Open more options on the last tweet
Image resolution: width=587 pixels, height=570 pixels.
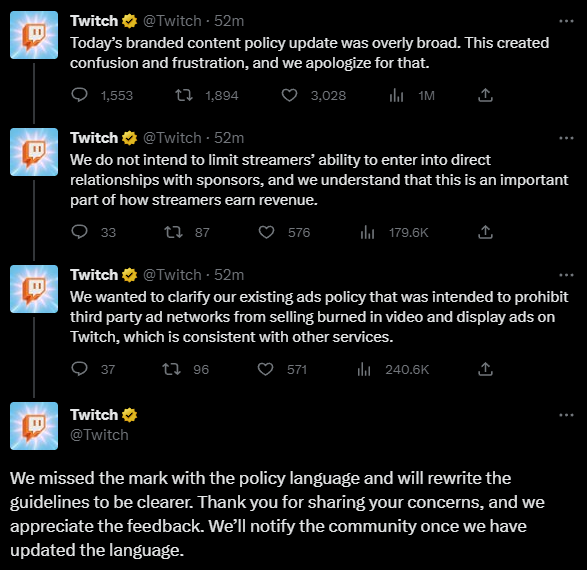[x=566, y=415]
